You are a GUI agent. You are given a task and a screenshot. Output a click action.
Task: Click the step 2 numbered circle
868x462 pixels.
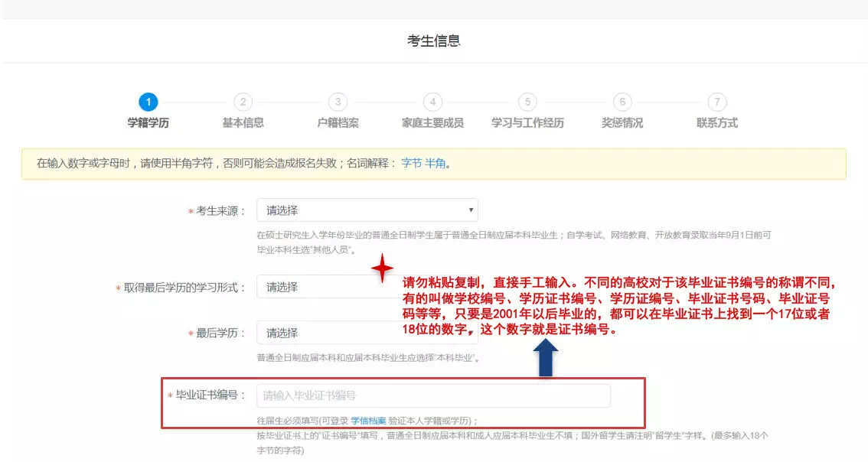click(243, 102)
